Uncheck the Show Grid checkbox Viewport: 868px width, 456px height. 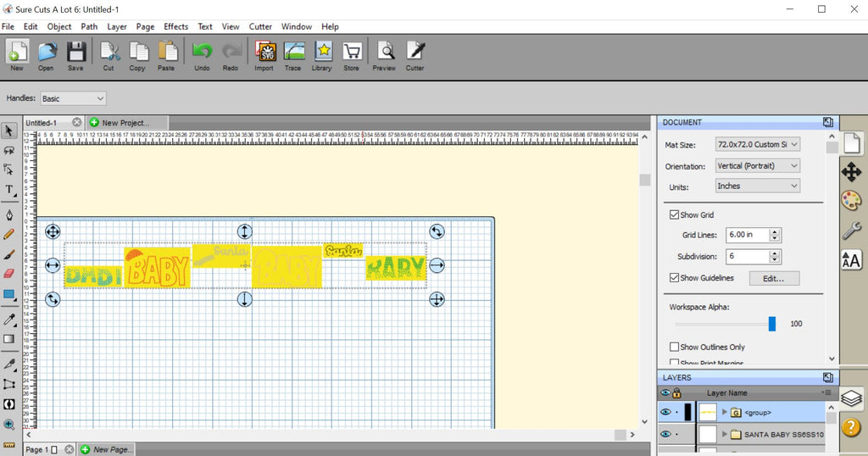click(x=674, y=214)
